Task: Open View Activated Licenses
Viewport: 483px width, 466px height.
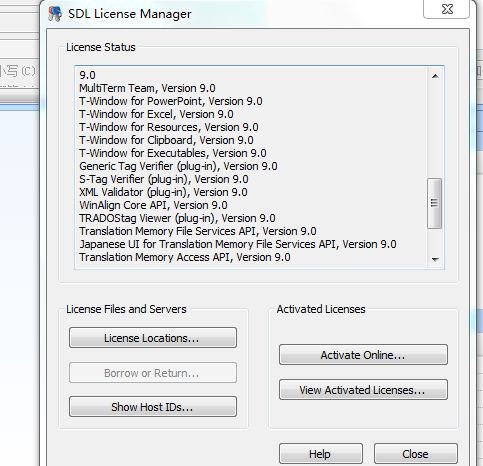Action: (x=363, y=389)
